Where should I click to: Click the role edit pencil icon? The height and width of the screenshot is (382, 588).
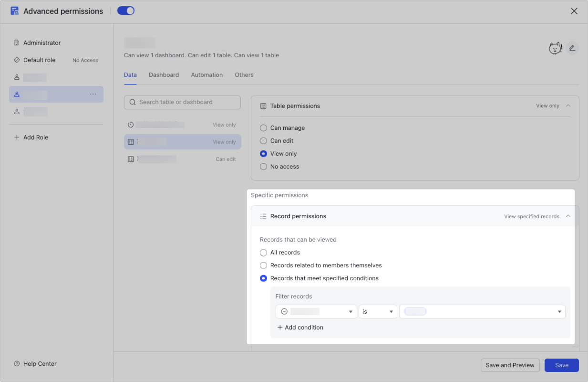click(x=572, y=48)
